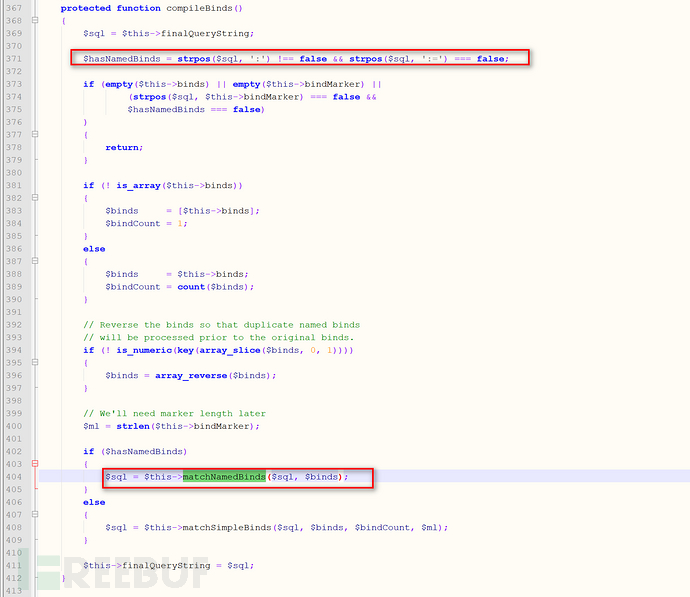Click line number 371 in the gutter
The image size is (690, 597).
14,59
